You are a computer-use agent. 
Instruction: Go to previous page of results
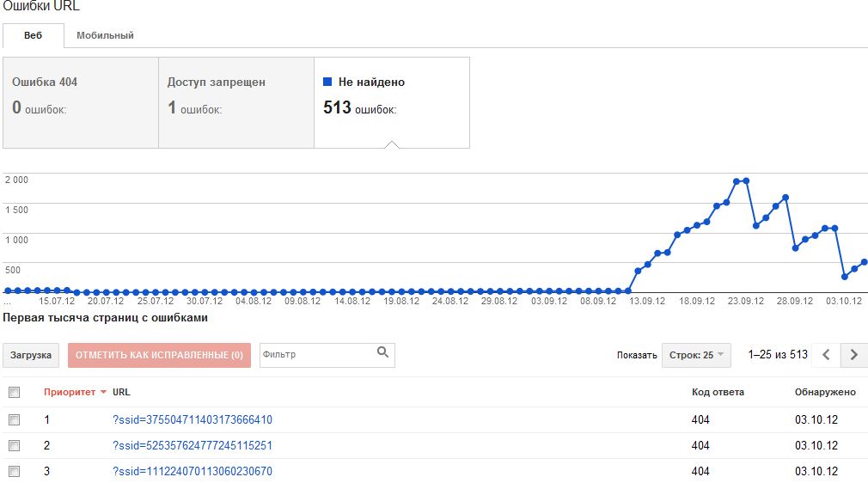[x=826, y=355]
